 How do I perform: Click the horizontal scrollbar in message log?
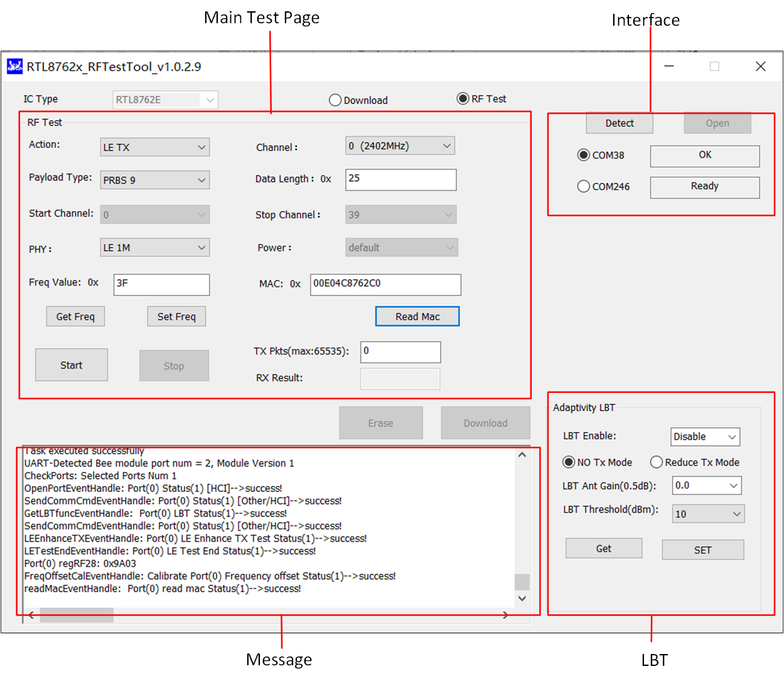click(77, 615)
